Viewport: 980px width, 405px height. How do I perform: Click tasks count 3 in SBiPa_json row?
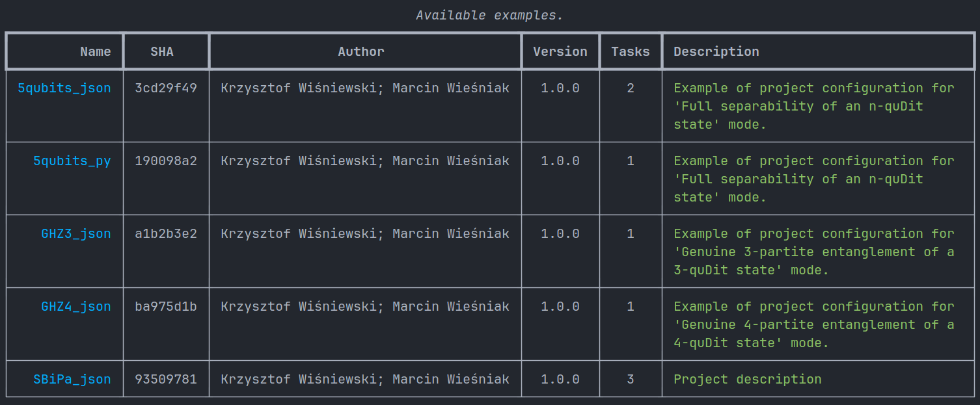[631, 380]
